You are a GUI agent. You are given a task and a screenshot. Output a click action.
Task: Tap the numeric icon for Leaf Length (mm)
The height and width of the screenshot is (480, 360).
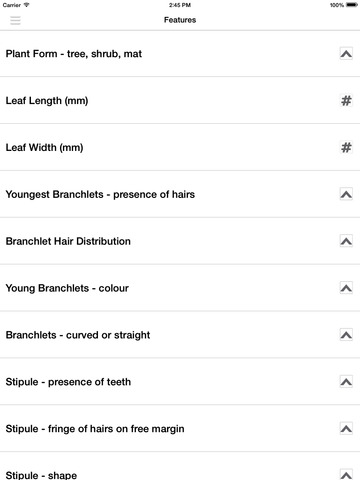click(x=346, y=100)
